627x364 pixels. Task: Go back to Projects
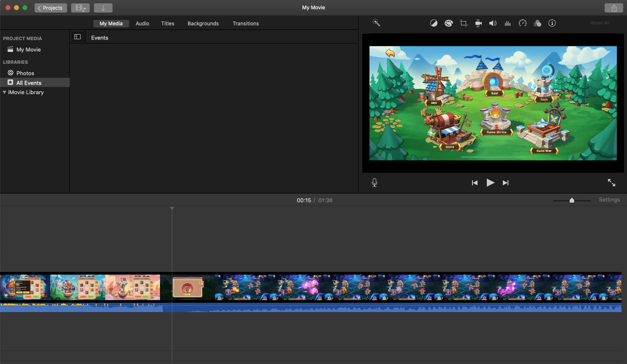pos(50,8)
